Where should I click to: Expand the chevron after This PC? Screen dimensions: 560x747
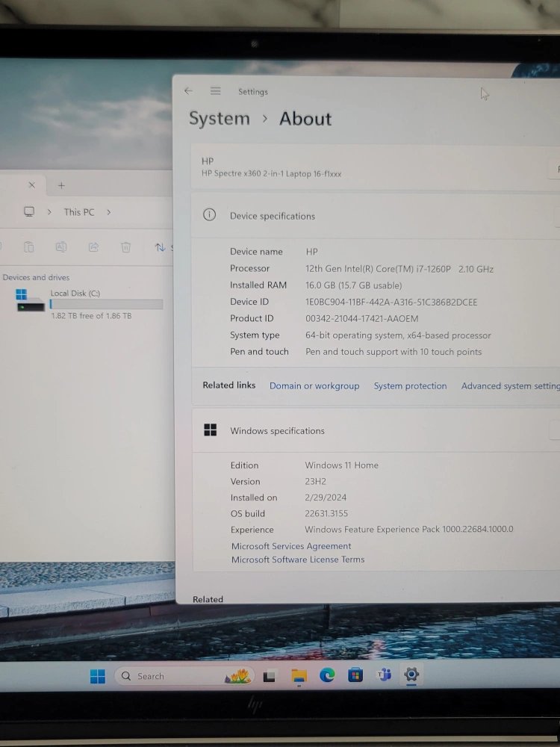108,212
